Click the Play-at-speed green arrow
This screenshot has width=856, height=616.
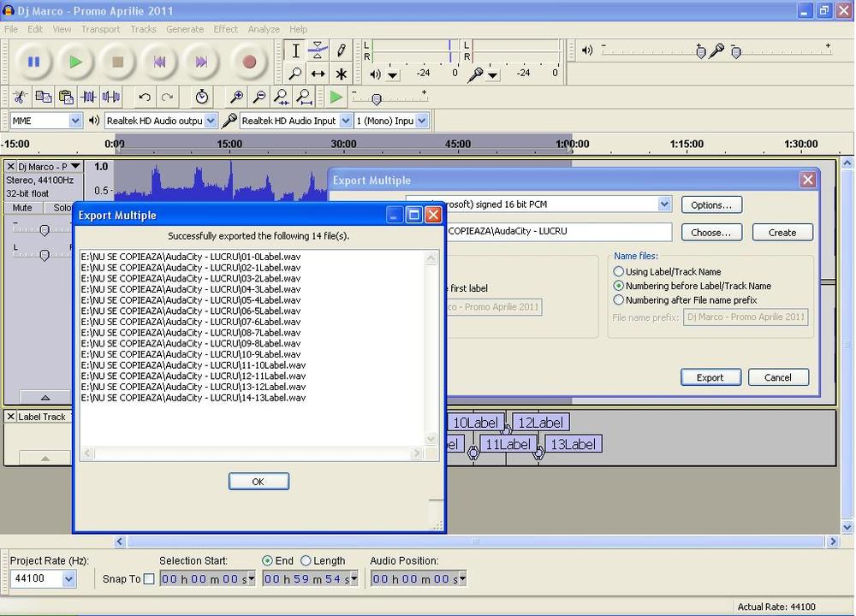point(336,98)
